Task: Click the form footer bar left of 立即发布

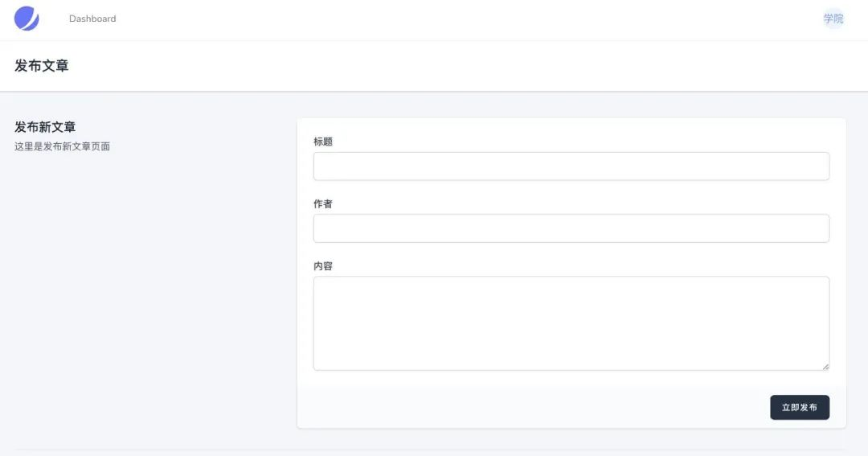Action: tap(530, 408)
